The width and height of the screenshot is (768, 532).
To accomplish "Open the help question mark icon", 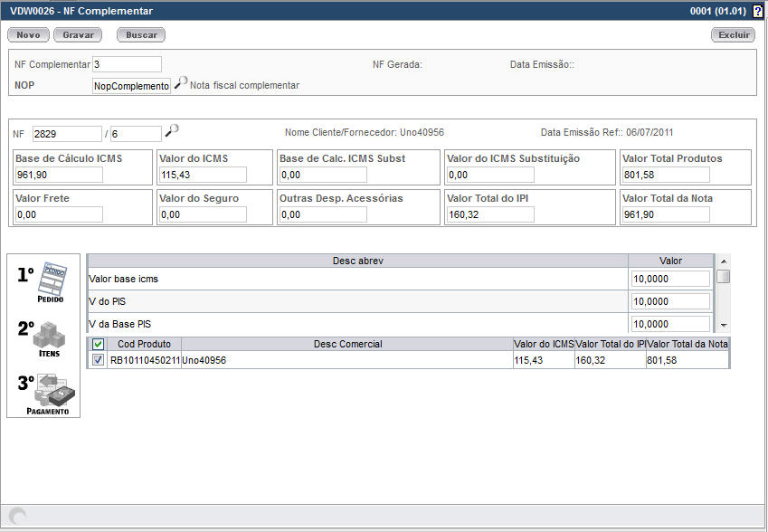I will 757,12.
